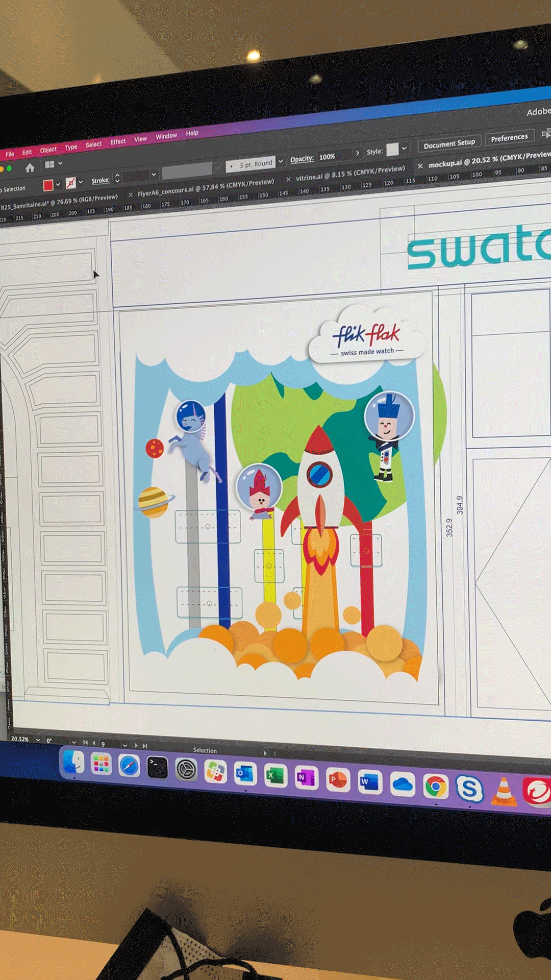This screenshot has width=551, height=980.
Task: Close the FlyerA6_concours.ai tab
Action: coord(130,194)
